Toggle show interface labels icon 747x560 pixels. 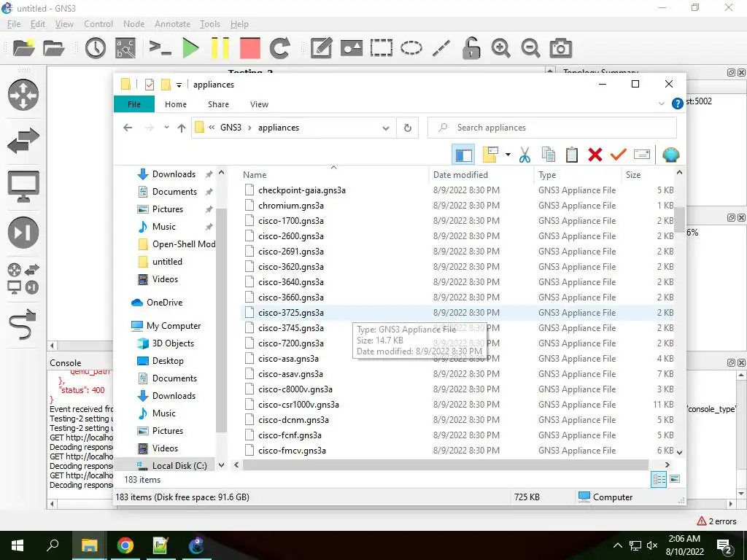point(125,48)
